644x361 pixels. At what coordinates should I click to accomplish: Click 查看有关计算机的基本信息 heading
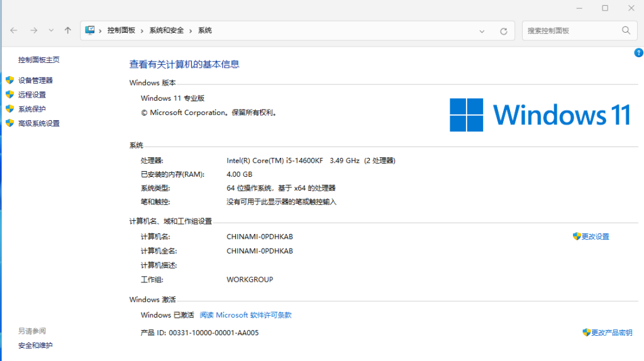[184, 64]
